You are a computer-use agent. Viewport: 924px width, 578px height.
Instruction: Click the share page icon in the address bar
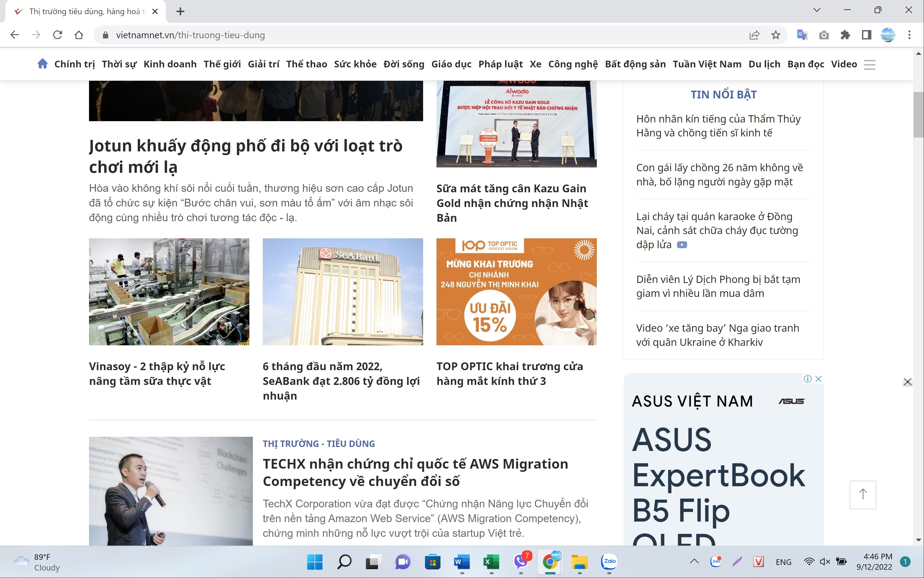coord(754,35)
